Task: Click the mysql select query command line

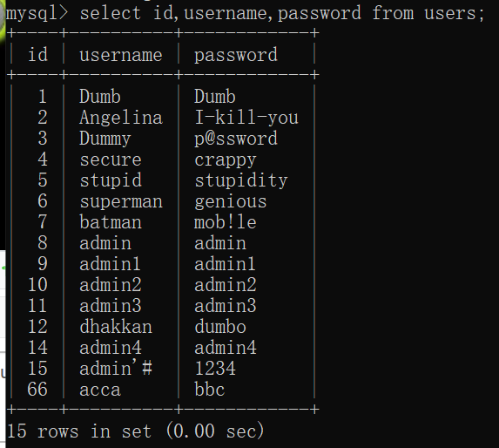Action: tap(245, 14)
